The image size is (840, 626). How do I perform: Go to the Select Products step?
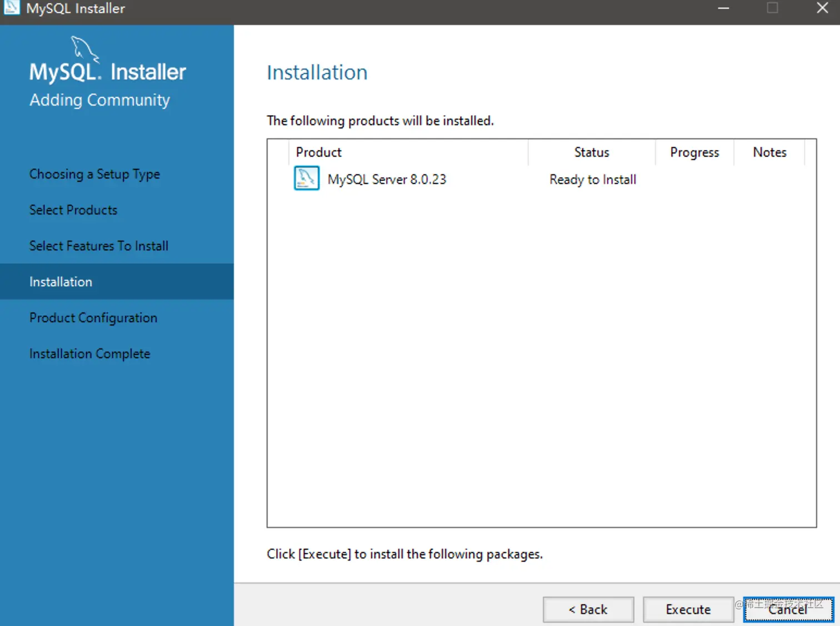(x=73, y=210)
